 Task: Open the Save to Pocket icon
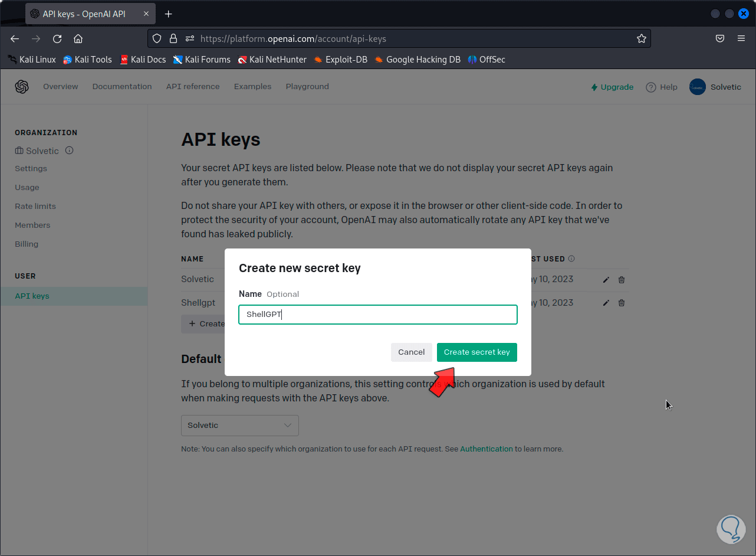(720, 39)
